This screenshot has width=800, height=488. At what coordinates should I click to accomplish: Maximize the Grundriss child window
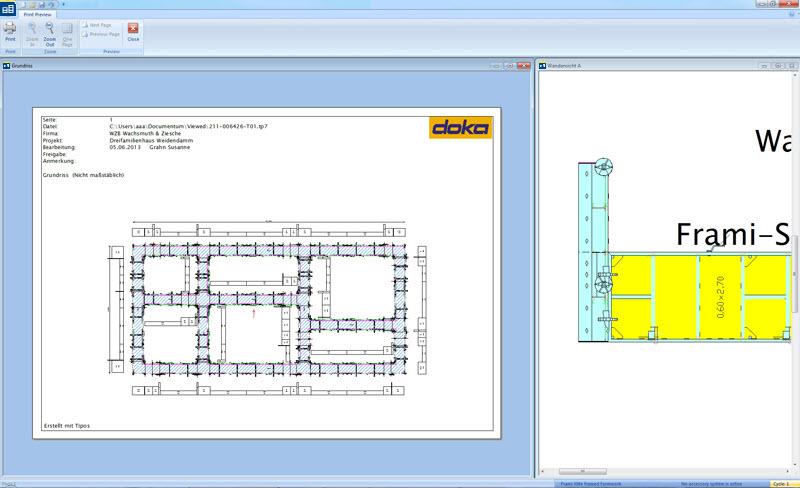(508, 65)
